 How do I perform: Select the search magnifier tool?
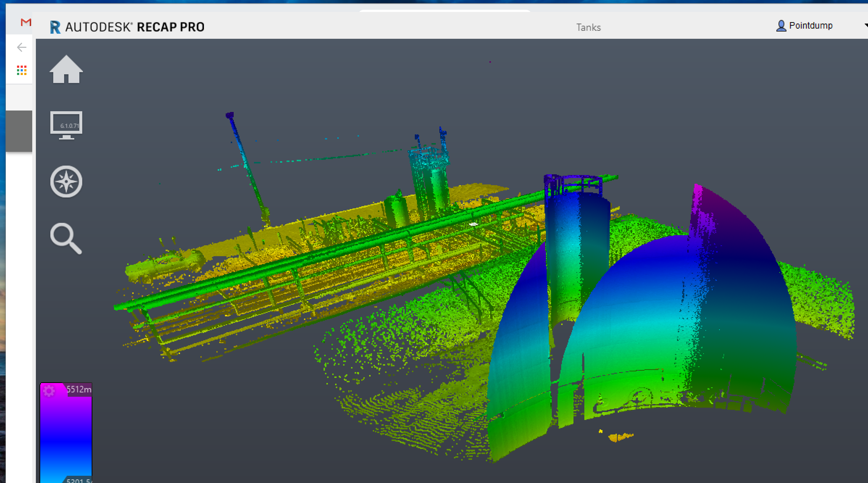(67, 238)
